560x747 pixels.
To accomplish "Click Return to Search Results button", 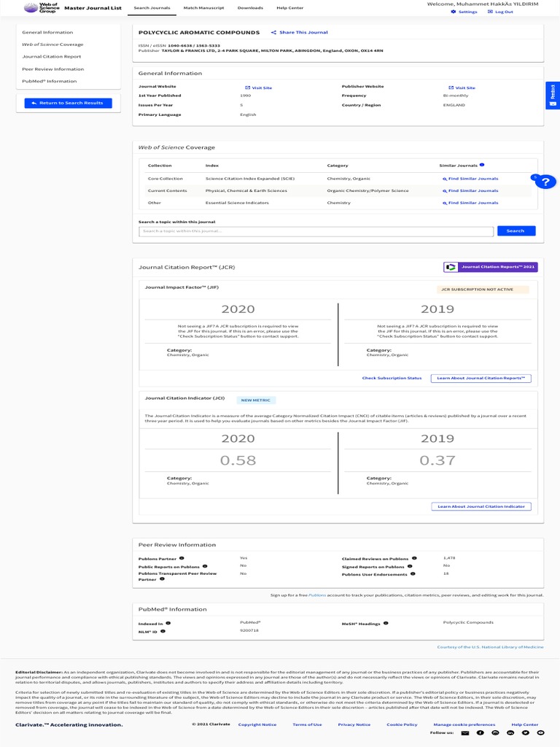I will pyautogui.click(x=68, y=103).
